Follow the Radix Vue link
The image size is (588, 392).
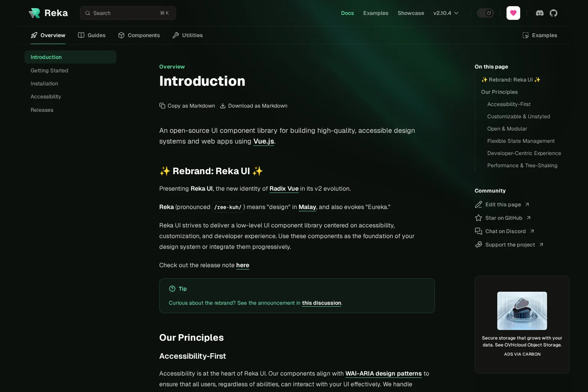click(x=284, y=189)
